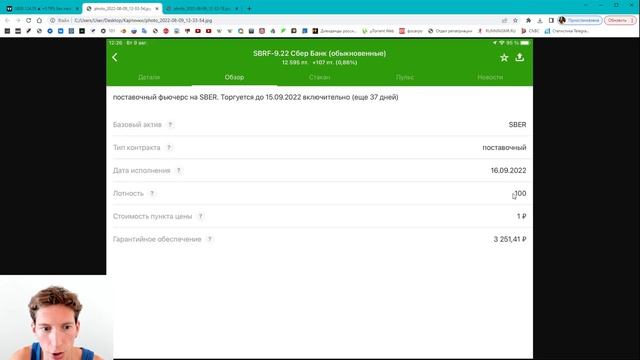Click the Лотность value 100

[520, 193]
